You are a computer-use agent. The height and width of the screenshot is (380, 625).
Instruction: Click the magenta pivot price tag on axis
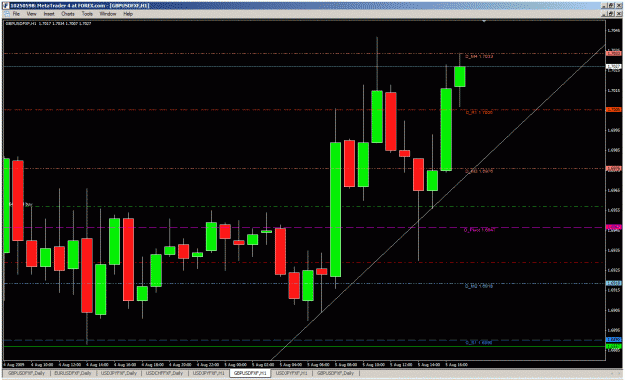(x=613, y=227)
